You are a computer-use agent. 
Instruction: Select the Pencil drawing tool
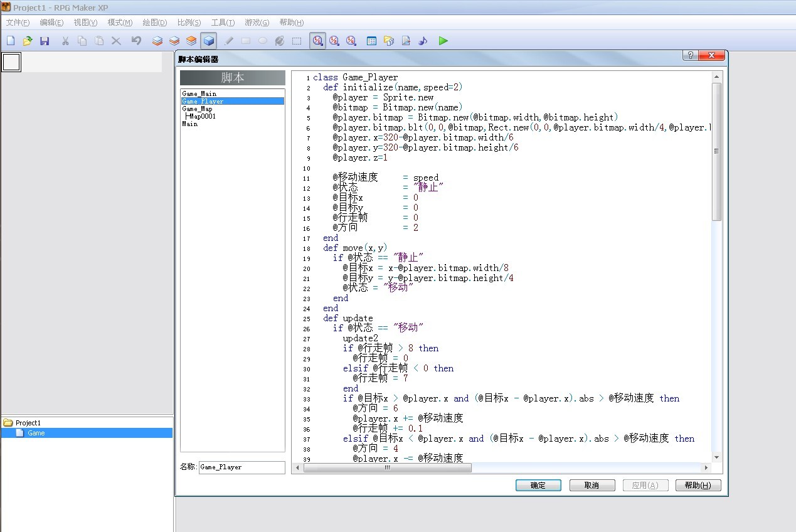pyautogui.click(x=229, y=41)
